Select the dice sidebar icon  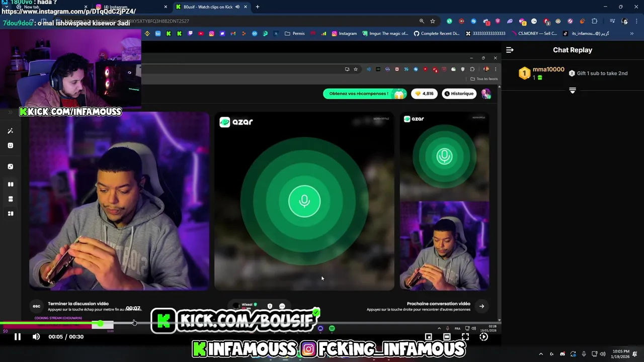[11, 166]
